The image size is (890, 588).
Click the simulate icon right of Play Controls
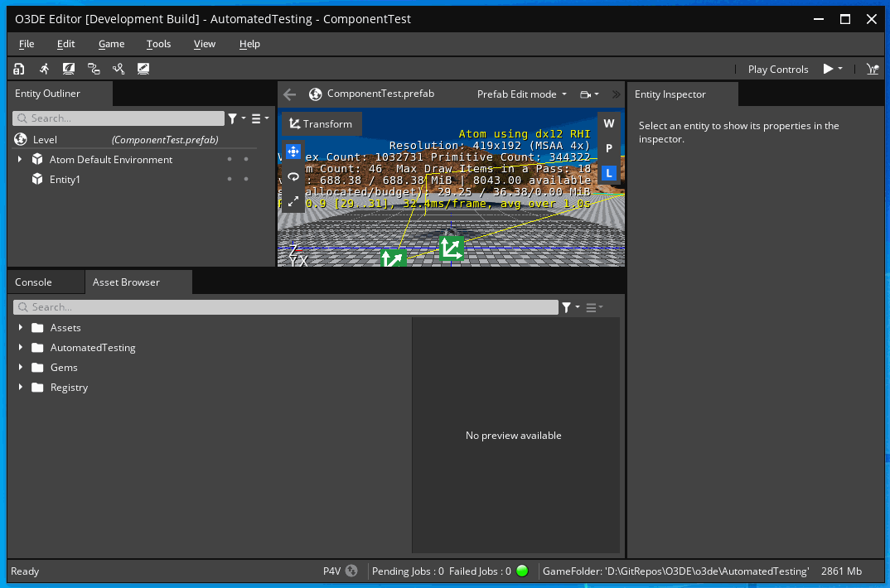pyautogui.click(x=873, y=69)
